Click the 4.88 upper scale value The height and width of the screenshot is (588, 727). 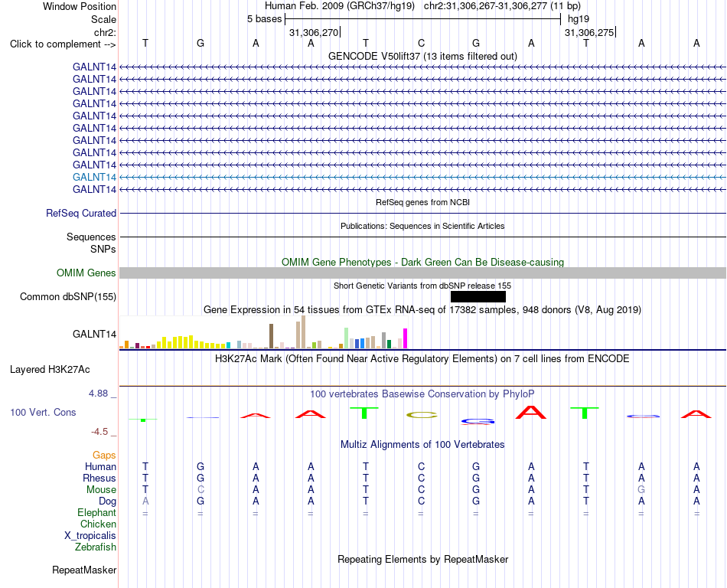98,394
